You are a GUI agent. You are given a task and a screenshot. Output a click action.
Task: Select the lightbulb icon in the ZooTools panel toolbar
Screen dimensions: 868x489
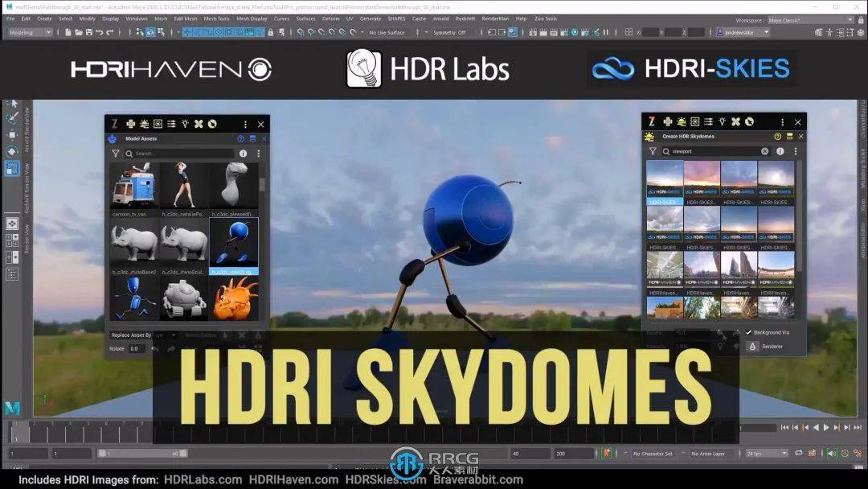185,124
